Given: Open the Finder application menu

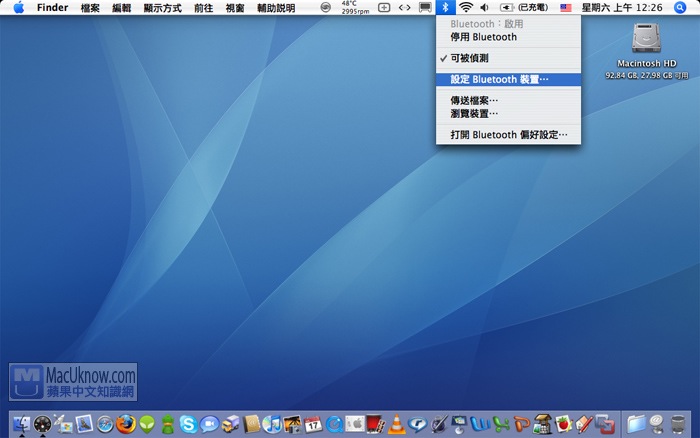Looking at the screenshot, I should (x=52, y=8).
